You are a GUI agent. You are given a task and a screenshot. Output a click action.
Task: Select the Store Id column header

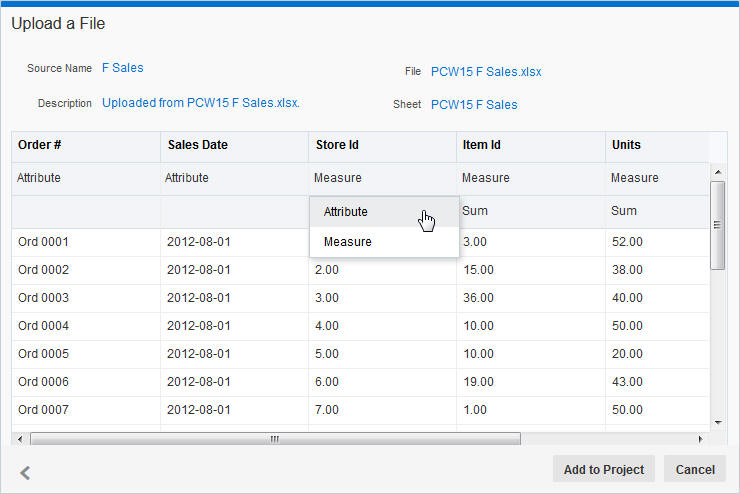382,145
